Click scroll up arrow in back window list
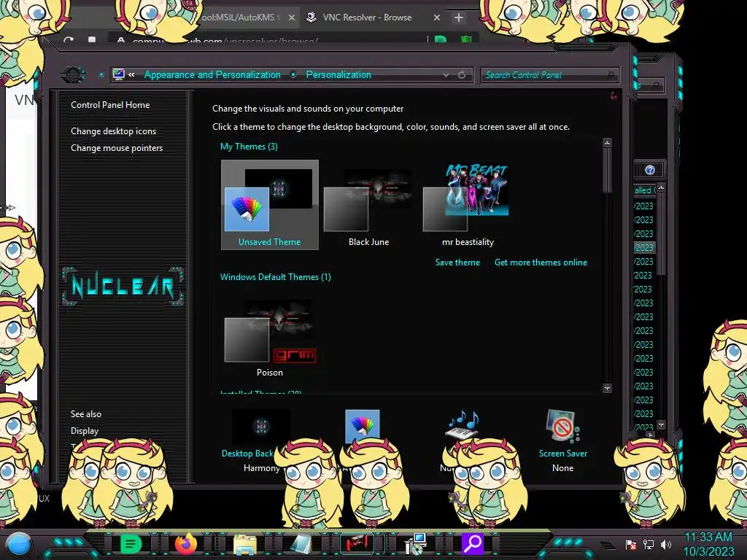Screen dimensions: 747x560 pyautogui.click(x=661, y=187)
